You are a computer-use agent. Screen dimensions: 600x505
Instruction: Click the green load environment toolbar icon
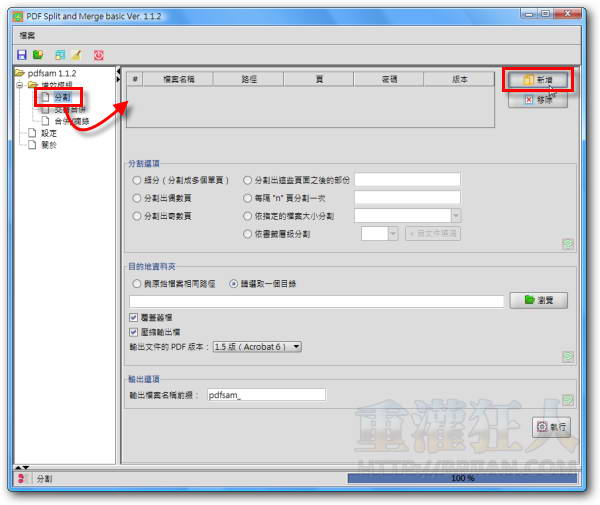[38, 55]
